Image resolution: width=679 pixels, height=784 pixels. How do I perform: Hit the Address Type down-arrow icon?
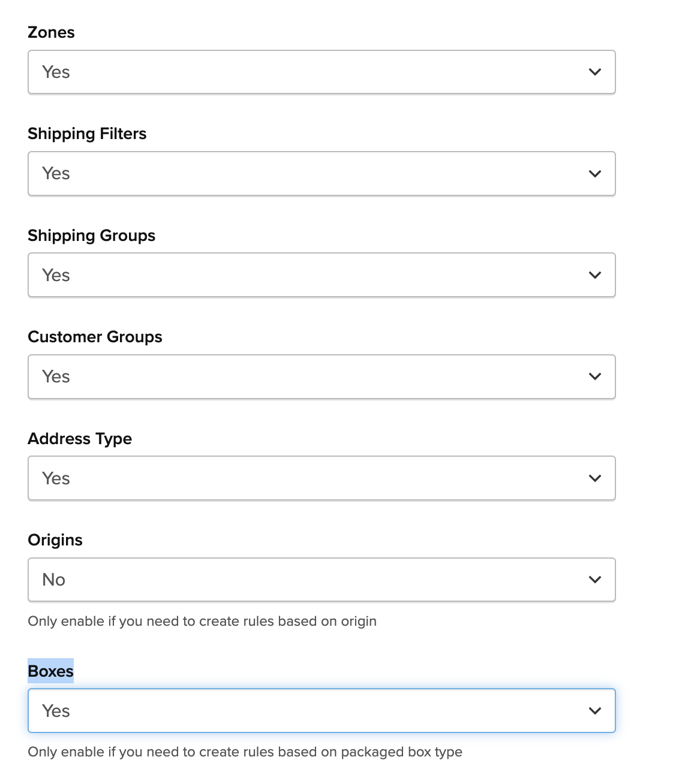tap(594, 478)
